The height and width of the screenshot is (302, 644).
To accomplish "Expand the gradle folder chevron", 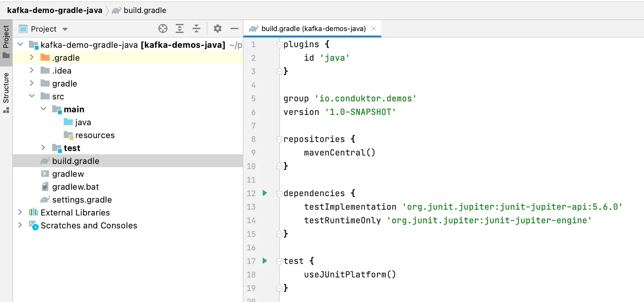I will coord(32,83).
